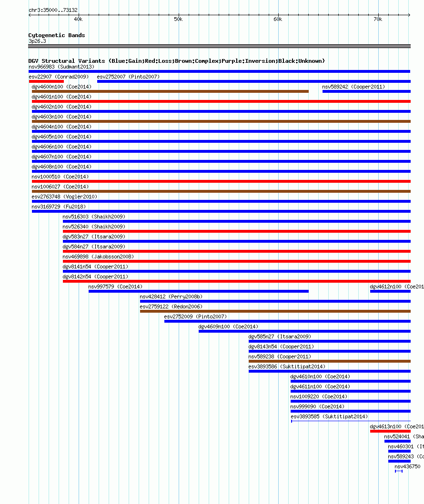Screen dimensions: 424x504
Task: Open variant nsv1009220 (Coe2014)
Action: click(x=319, y=396)
